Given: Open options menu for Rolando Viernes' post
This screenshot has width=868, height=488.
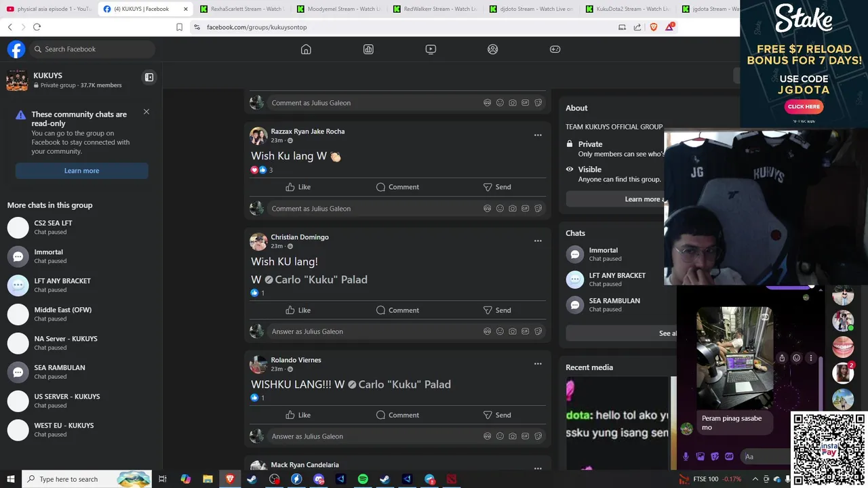Looking at the screenshot, I should click(x=538, y=364).
